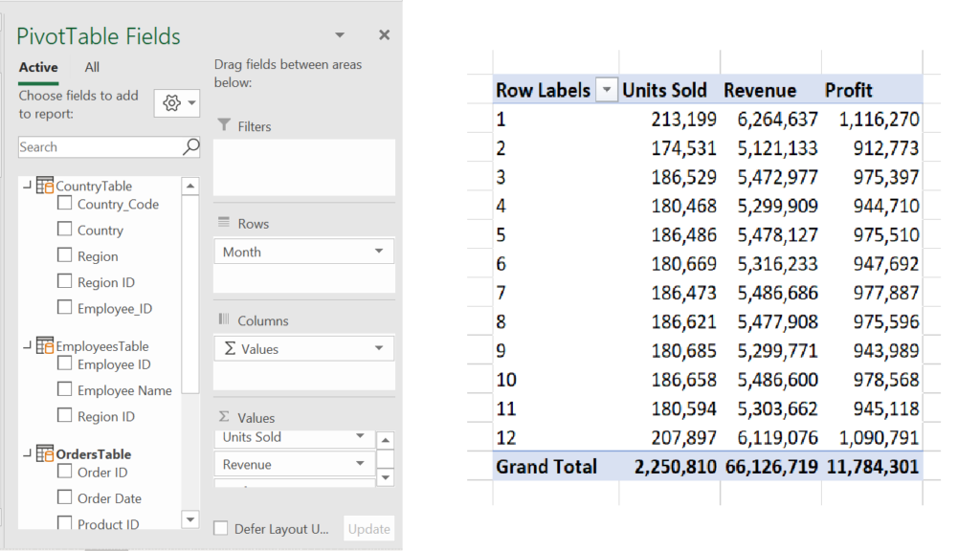The image size is (980, 551).
Task: Close the PivotTable Fields pane
Action: [384, 35]
